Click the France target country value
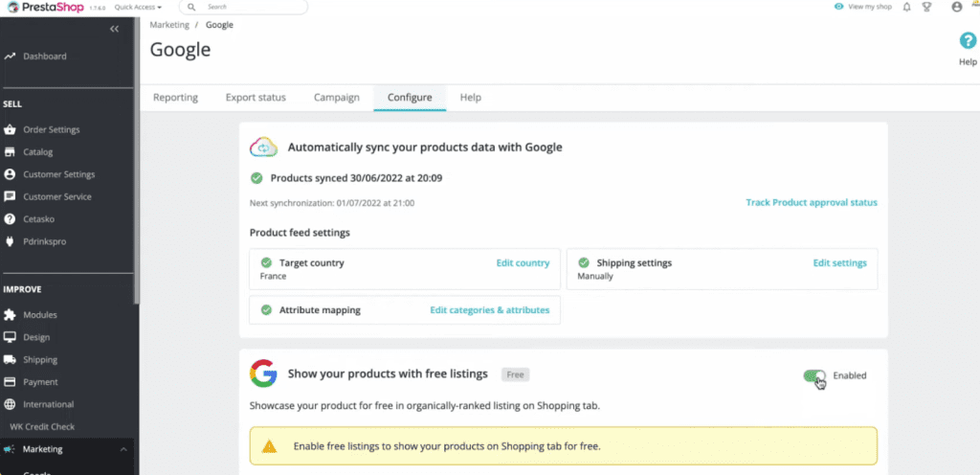 coord(273,276)
